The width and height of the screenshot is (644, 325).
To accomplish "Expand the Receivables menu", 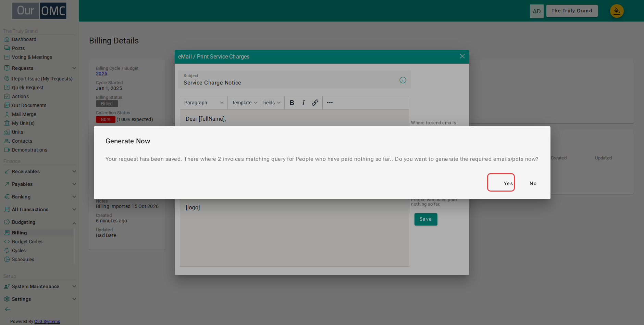I will tap(39, 171).
